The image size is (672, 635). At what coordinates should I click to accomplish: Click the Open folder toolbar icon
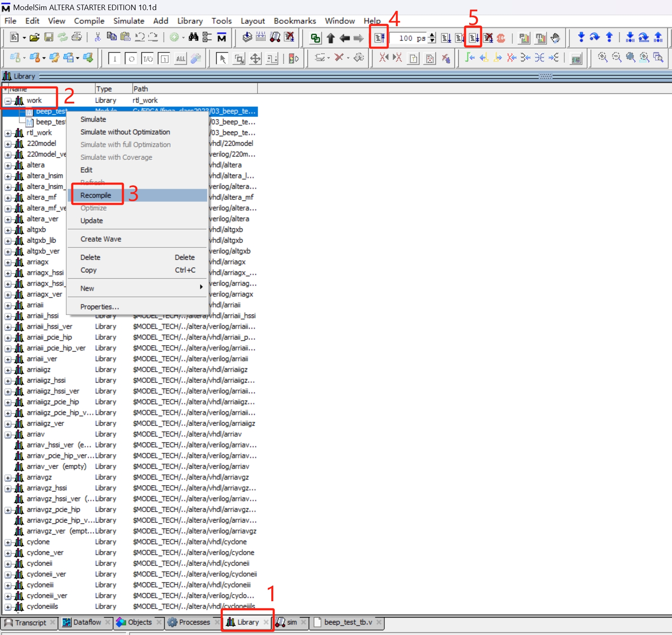pos(35,37)
